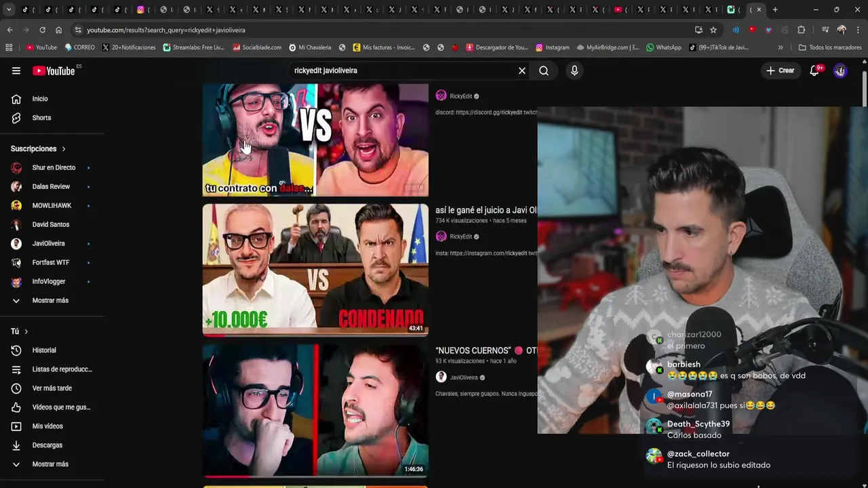Expand the Tú section chevron

point(26,331)
